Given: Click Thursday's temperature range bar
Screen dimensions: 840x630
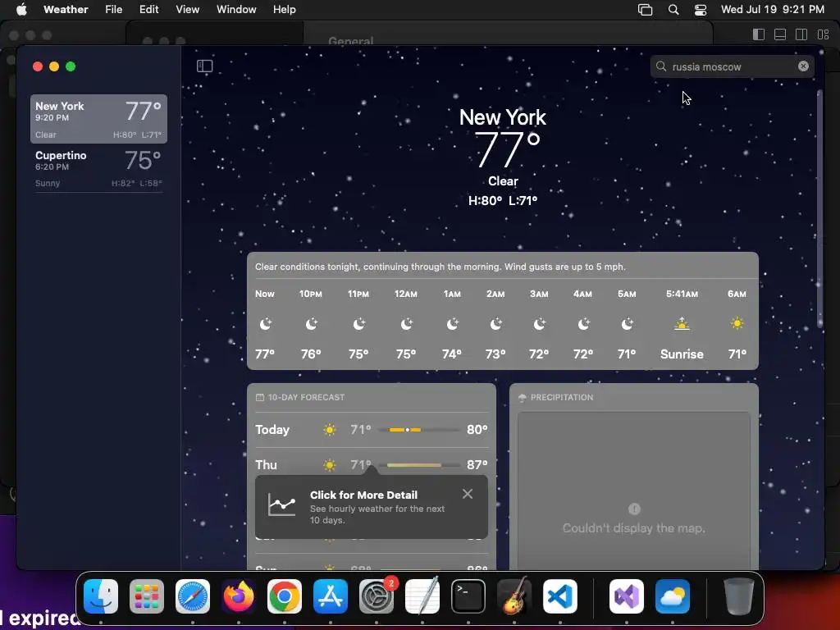Looking at the screenshot, I should [419, 465].
